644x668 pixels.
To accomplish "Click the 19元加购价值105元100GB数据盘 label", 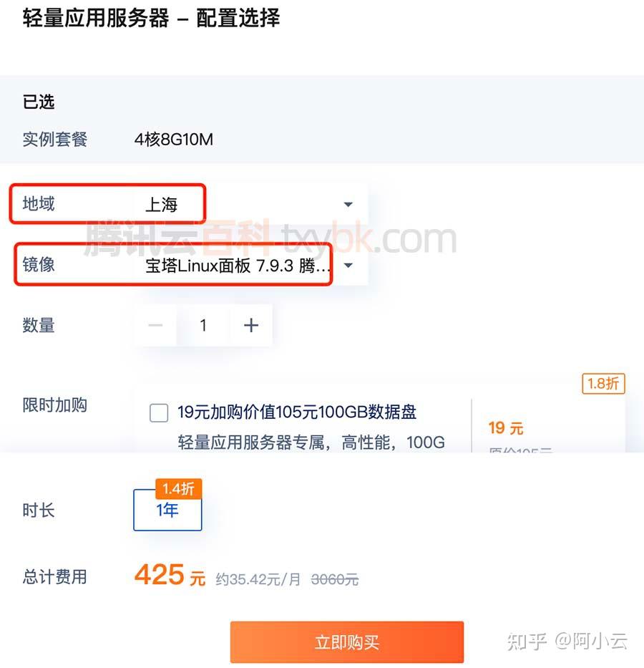I will pos(297,412).
